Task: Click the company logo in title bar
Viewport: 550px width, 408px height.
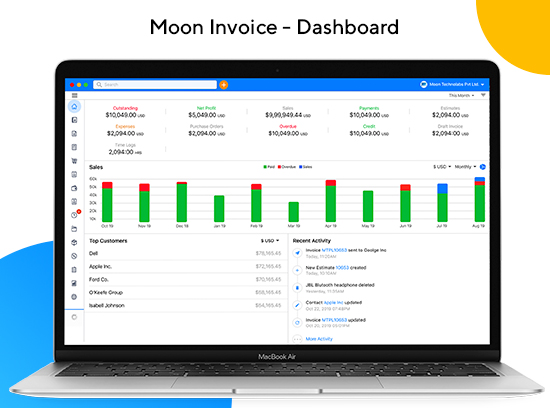Action: (424, 85)
